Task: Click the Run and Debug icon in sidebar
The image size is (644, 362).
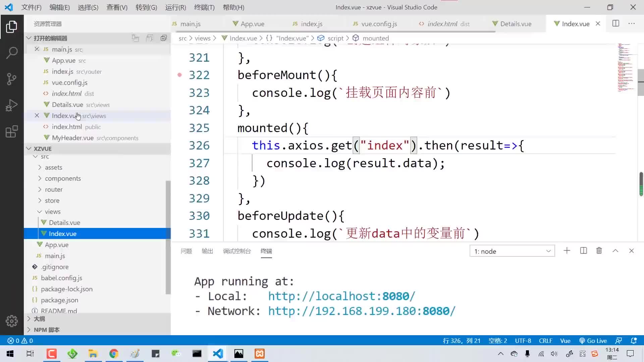Action: [x=12, y=105]
